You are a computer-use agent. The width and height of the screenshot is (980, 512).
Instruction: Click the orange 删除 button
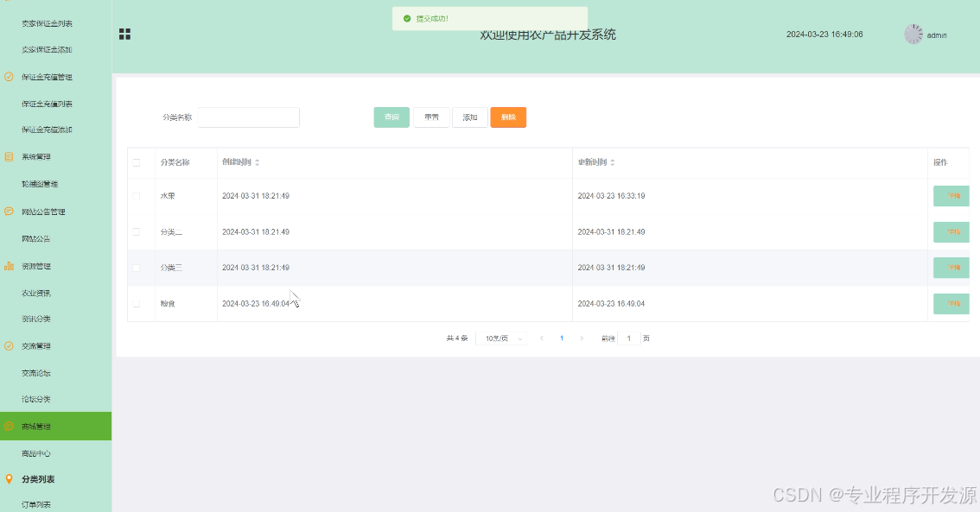[x=508, y=117]
